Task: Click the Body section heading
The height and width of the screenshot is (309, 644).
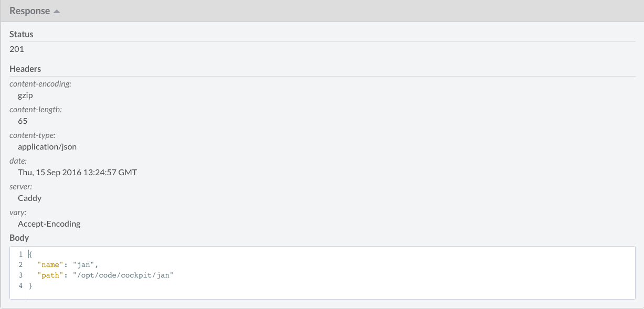Action: pos(19,238)
